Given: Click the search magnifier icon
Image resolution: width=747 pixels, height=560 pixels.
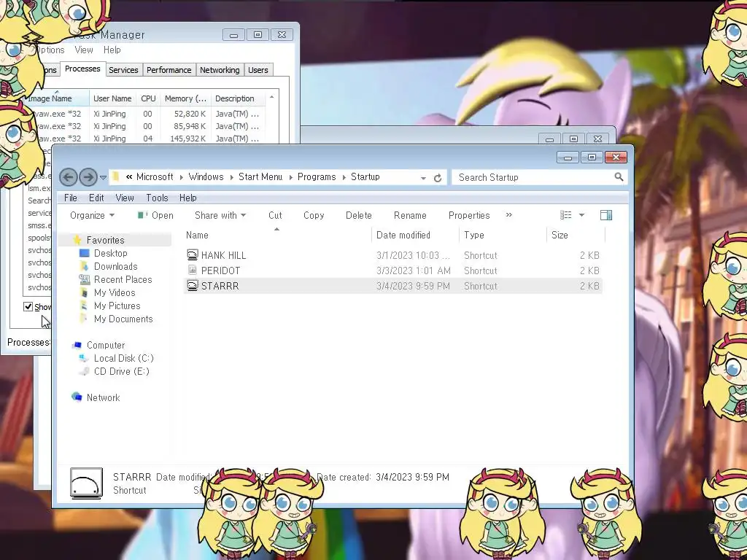Looking at the screenshot, I should [x=619, y=177].
